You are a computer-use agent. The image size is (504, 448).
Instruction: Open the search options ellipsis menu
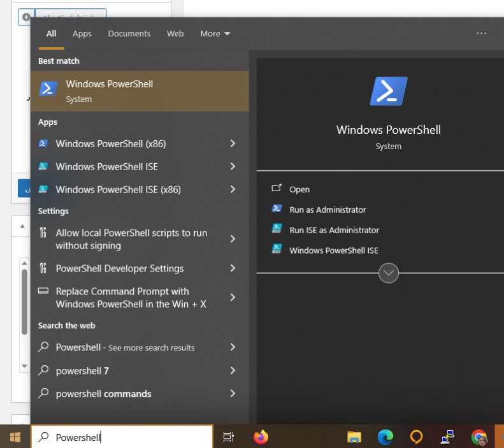coord(481,34)
